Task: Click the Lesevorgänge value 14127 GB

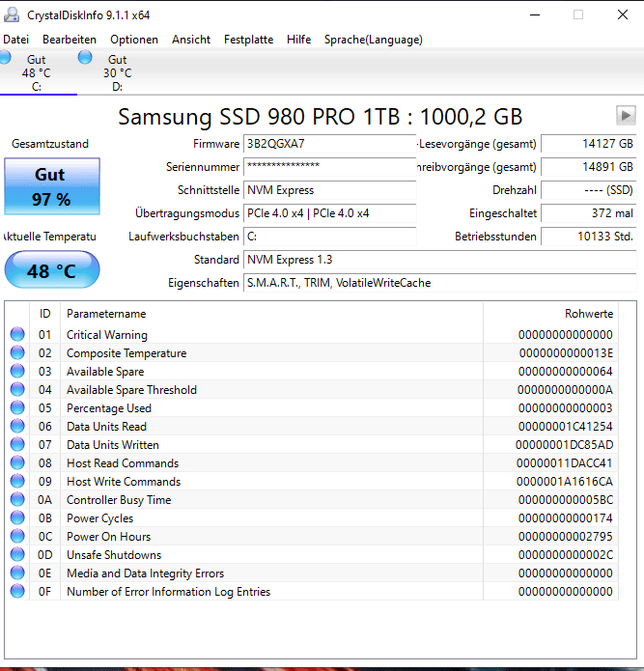Action: point(589,144)
